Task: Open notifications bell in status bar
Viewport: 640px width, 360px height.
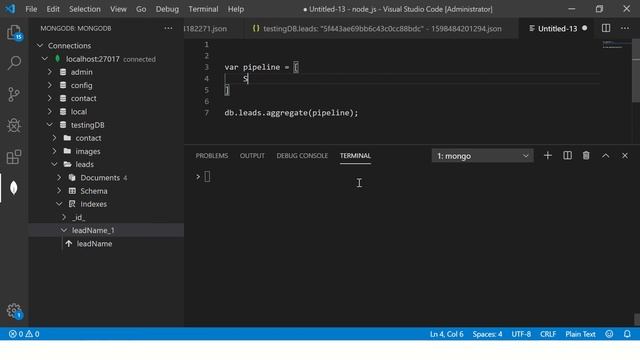Action: pos(627,334)
